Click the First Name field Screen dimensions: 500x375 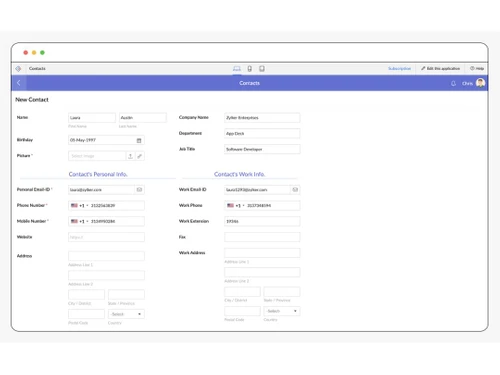(92, 118)
